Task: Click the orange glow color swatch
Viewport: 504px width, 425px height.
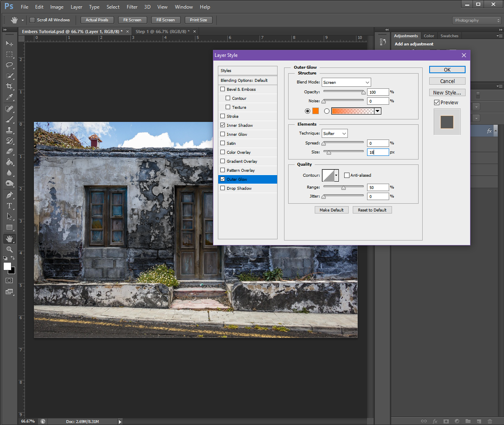Action: point(316,111)
